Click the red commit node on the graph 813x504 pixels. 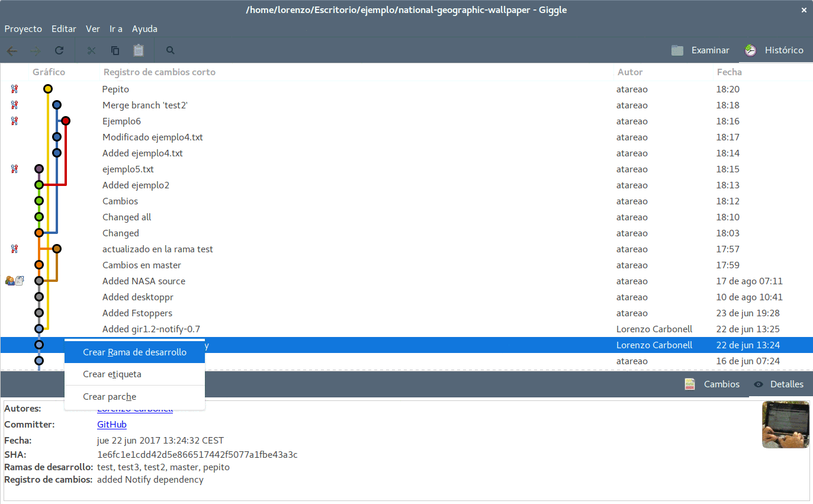[66, 120]
